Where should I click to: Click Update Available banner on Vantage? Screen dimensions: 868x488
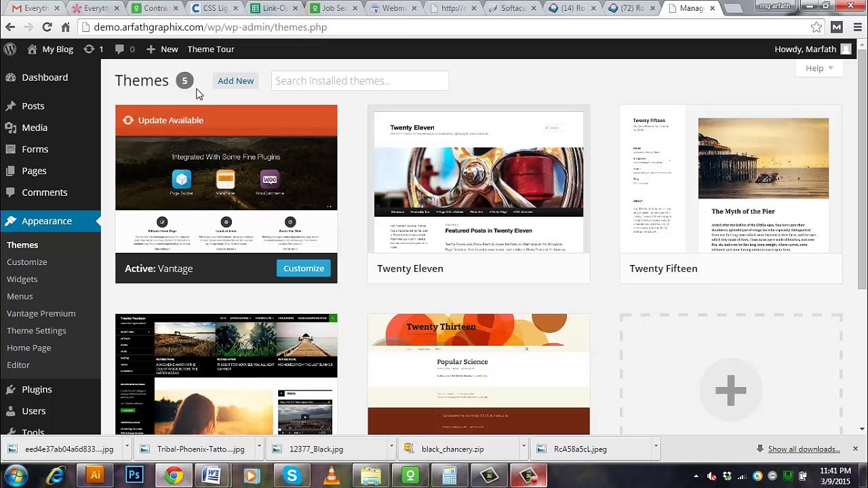tap(226, 120)
